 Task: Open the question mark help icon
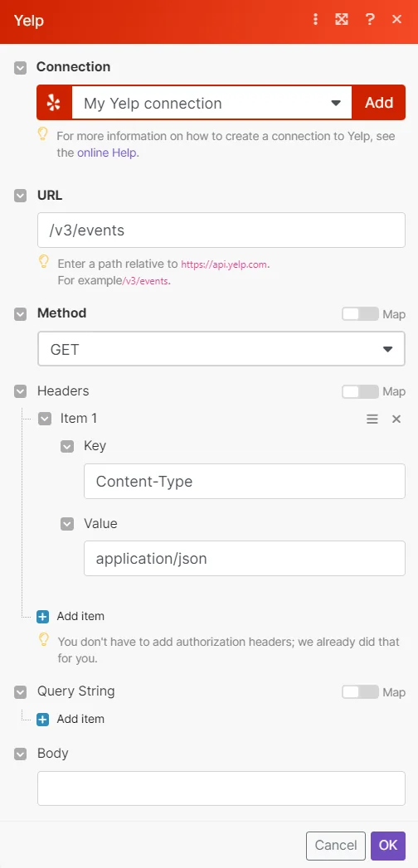coord(370,20)
